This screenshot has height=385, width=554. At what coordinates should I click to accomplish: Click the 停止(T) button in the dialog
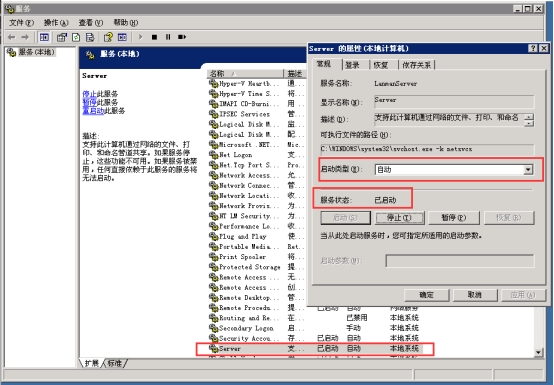click(x=399, y=218)
